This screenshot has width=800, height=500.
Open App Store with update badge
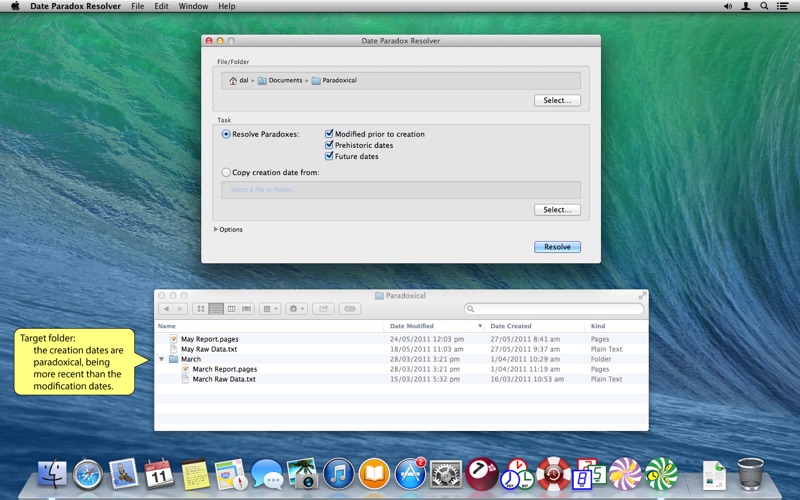[410, 474]
